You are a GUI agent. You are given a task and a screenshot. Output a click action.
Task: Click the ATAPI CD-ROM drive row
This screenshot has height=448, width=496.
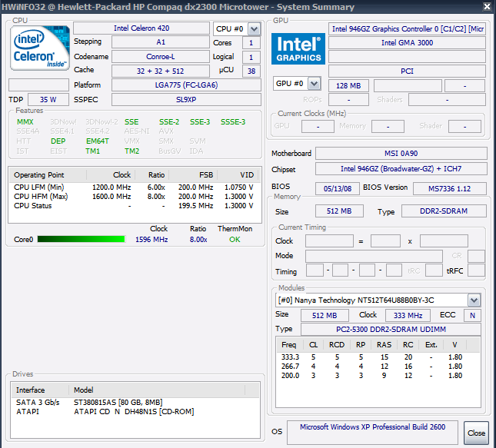coord(123,411)
